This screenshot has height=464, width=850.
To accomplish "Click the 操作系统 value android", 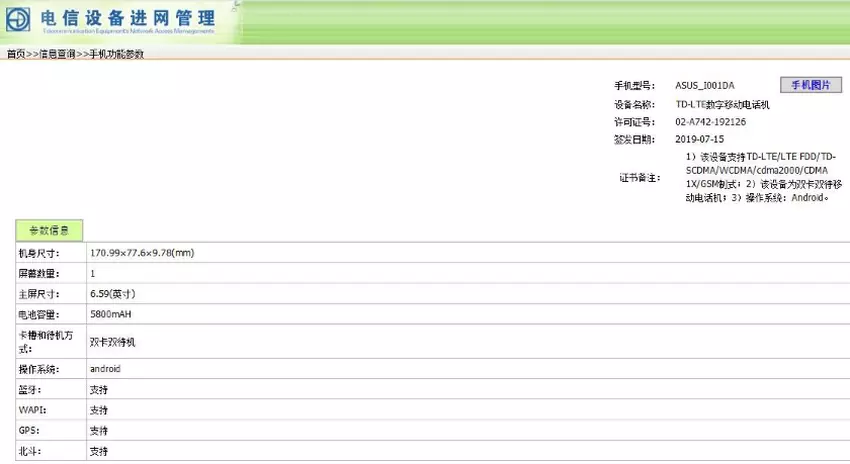I will click(105, 369).
